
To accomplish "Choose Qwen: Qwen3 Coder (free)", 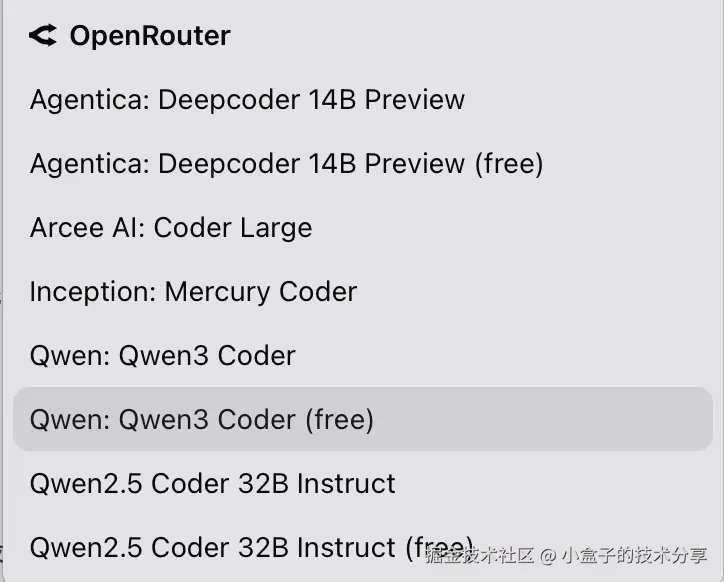I will click(x=202, y=420).
